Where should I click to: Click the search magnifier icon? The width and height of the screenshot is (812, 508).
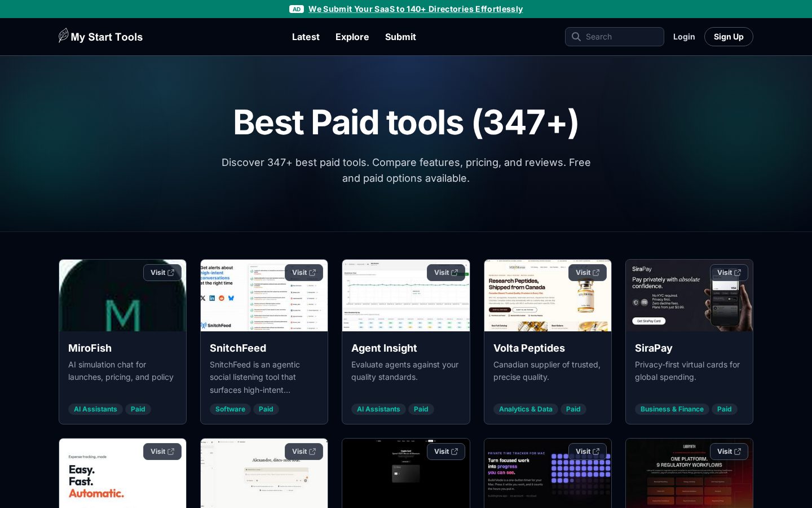point(576,37)
